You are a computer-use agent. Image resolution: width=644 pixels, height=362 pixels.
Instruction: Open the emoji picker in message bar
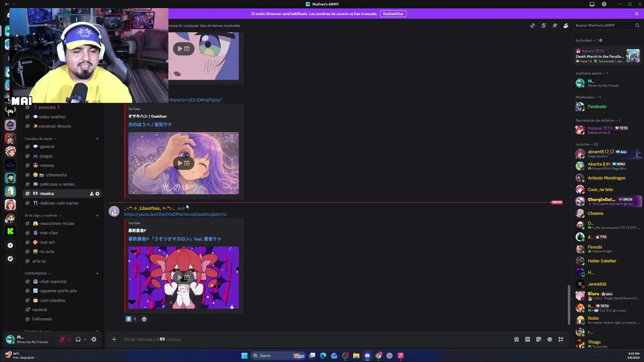point(549,339)
